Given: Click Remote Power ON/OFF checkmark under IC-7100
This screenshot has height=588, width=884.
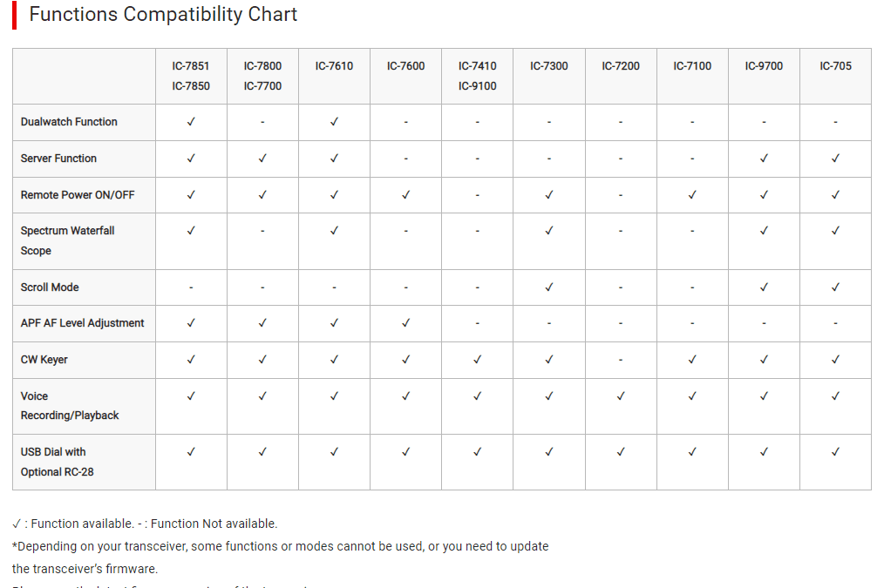Looking at the screenshot, I should pyautogui.click(x=692, y=195).
